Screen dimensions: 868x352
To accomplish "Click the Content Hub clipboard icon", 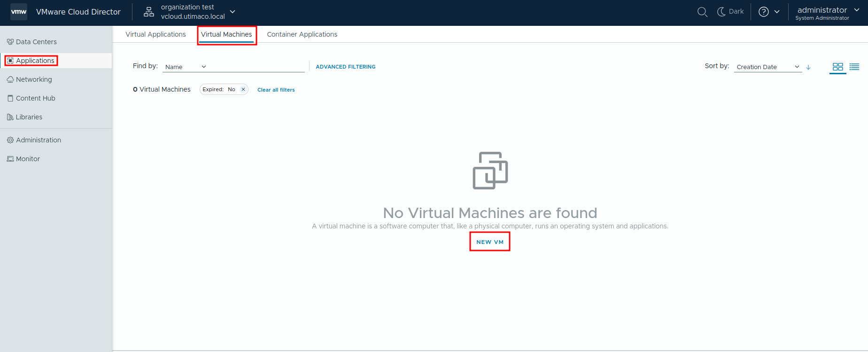I will pyautogui.click(x=10, y=98).
